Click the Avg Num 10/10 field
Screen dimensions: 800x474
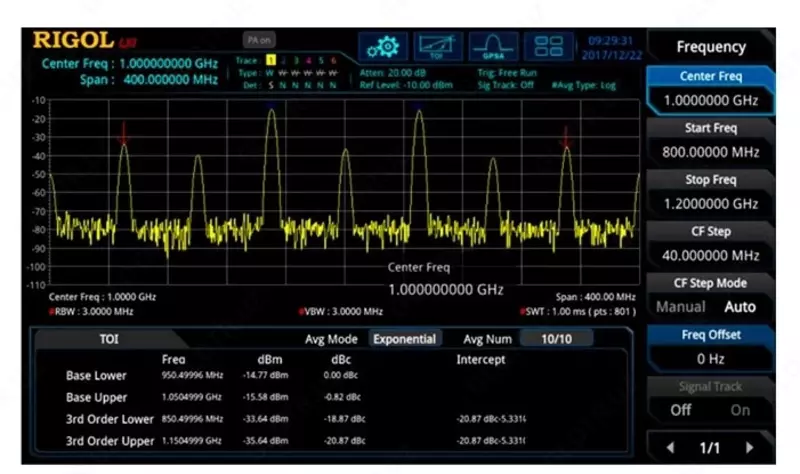(556, 339)
